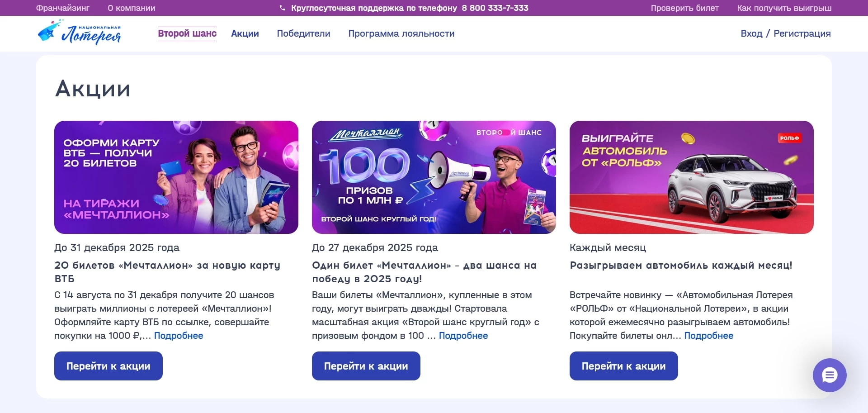Click Вход / Регистрация
Viewport: 868px width, 413px height.
[x=785, y=33]
